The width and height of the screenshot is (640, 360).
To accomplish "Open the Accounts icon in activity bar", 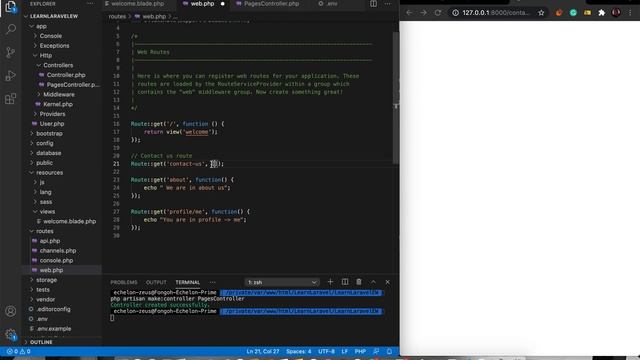I will tap(11, 311).
